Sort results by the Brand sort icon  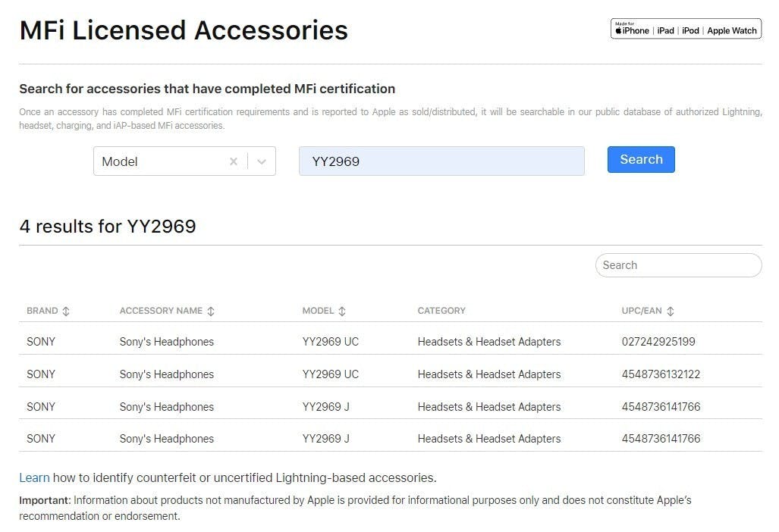[x=66, y=311]
